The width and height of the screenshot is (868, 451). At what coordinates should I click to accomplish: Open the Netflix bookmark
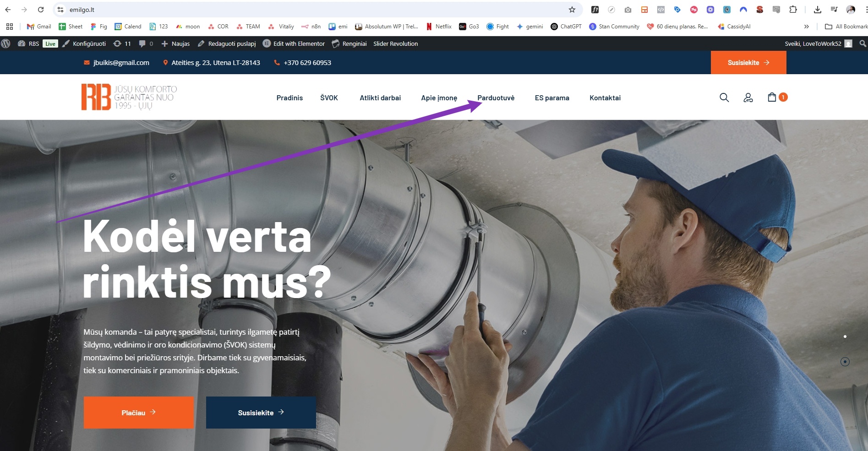click(439, 27)
